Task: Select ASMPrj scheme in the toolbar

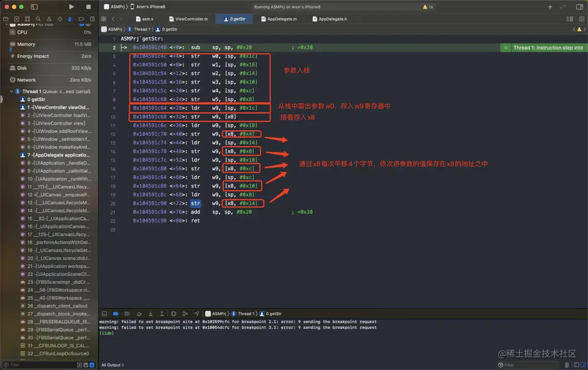Action: coord(115,7)
